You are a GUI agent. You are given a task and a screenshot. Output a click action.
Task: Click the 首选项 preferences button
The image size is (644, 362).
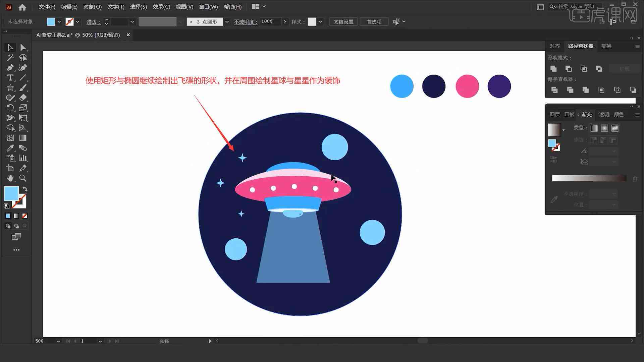[x=373, y=21]
